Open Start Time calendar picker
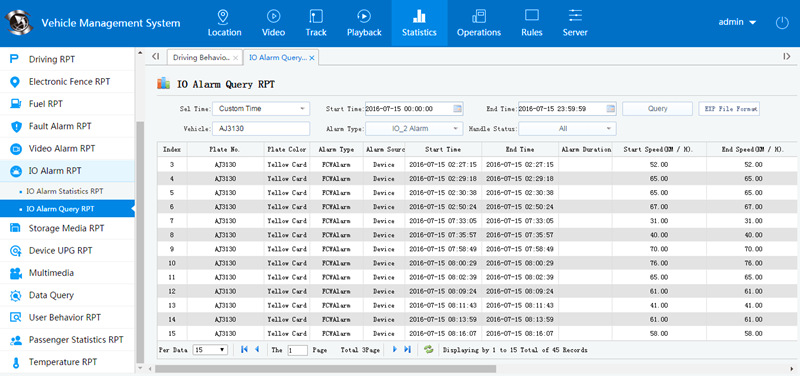This screenshot has width=800, height=376. pos(457,109)
